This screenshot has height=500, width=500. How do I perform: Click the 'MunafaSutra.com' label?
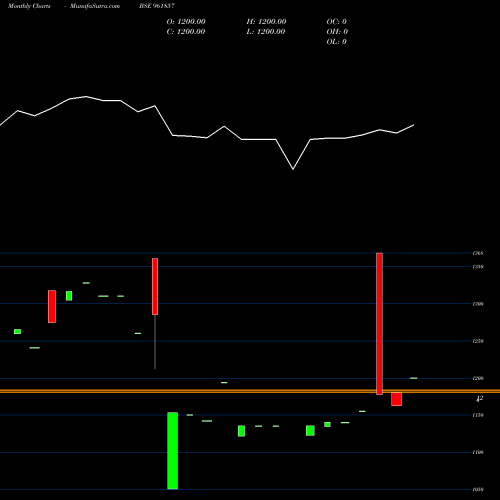95,6
